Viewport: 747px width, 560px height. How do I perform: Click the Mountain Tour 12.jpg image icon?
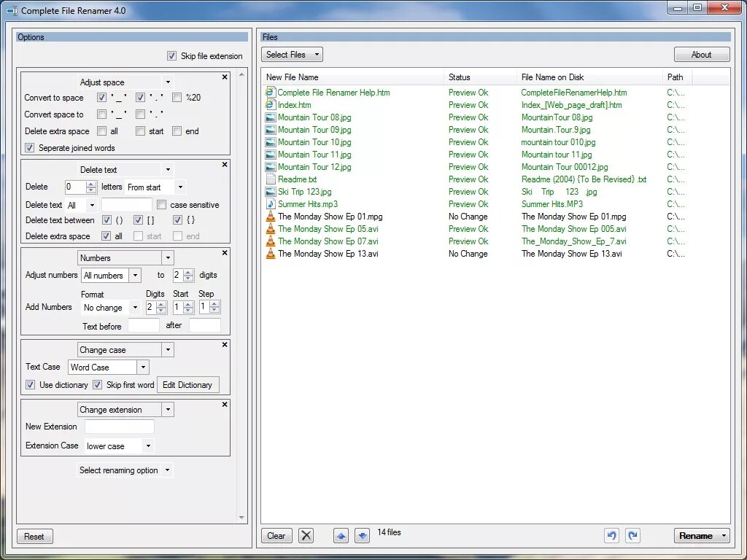point(270,167)
